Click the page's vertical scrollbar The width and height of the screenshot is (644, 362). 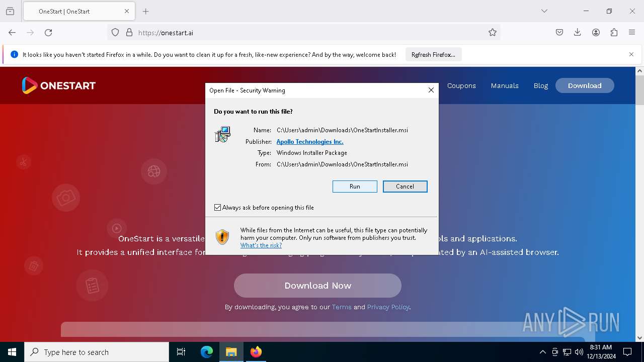tap(639, 90)
